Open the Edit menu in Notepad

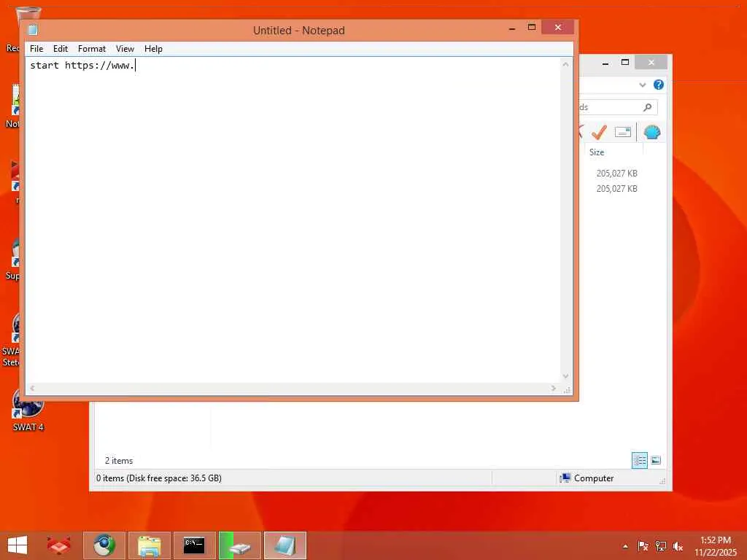pyautogui.click(x=61, y=49)
